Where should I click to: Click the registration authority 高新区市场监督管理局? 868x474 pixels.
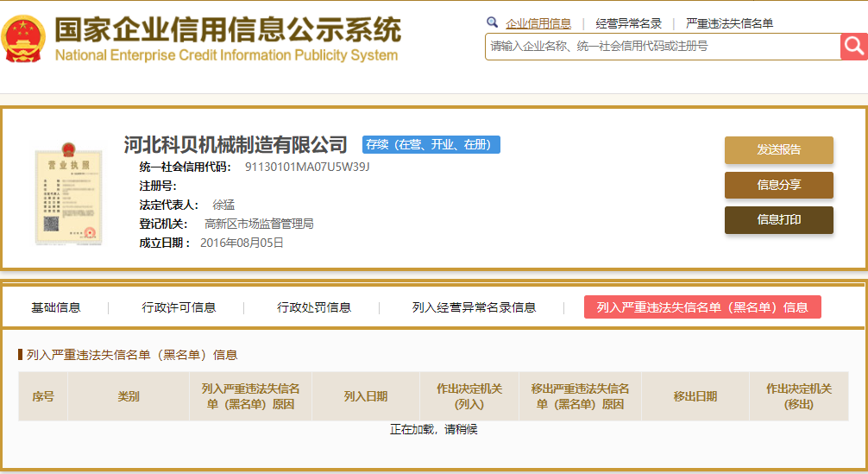[x=259, y=224]
